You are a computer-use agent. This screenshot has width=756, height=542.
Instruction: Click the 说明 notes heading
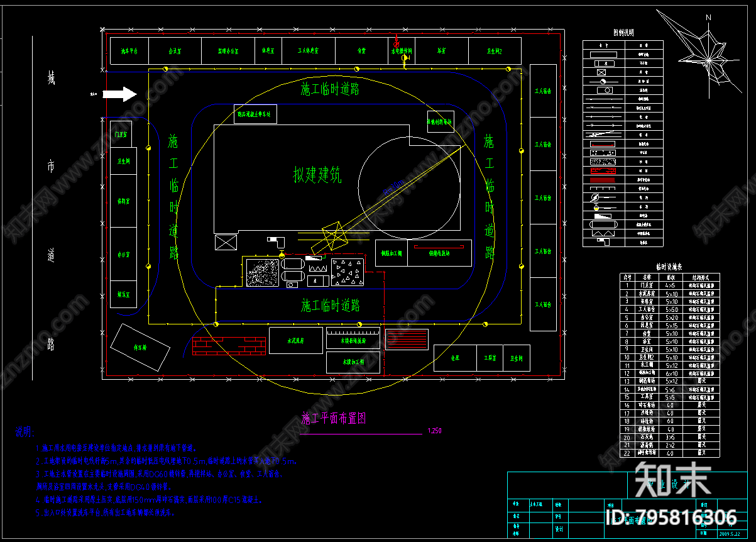(x=24, y=432)
